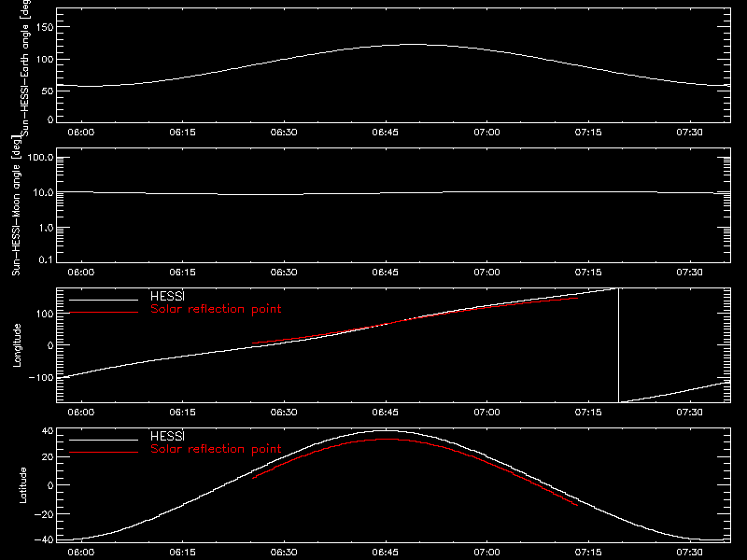The width and height of the screenshot is (747, 560).
Task: Click the 100 tick on the Longitude axis
Action: tap(45, 314)
